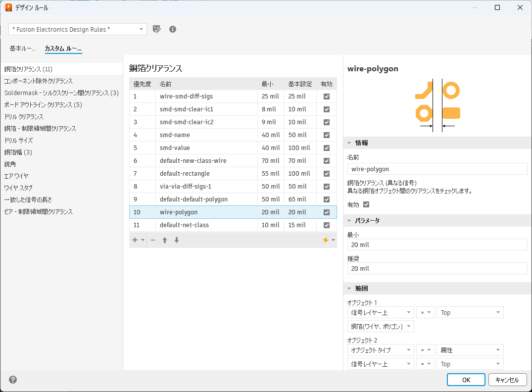
Task: Toggle the enabled checkbox for via-via-diff-sigs-1
Action: pos(327,187)
